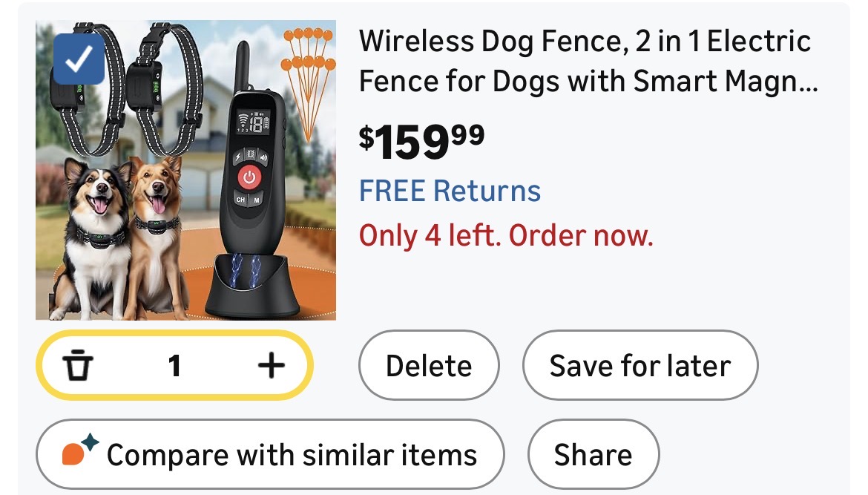The height and width of the screenshot is (495, 868).
Task: Increase quantity with the plus icon
Action: (272, 365)
